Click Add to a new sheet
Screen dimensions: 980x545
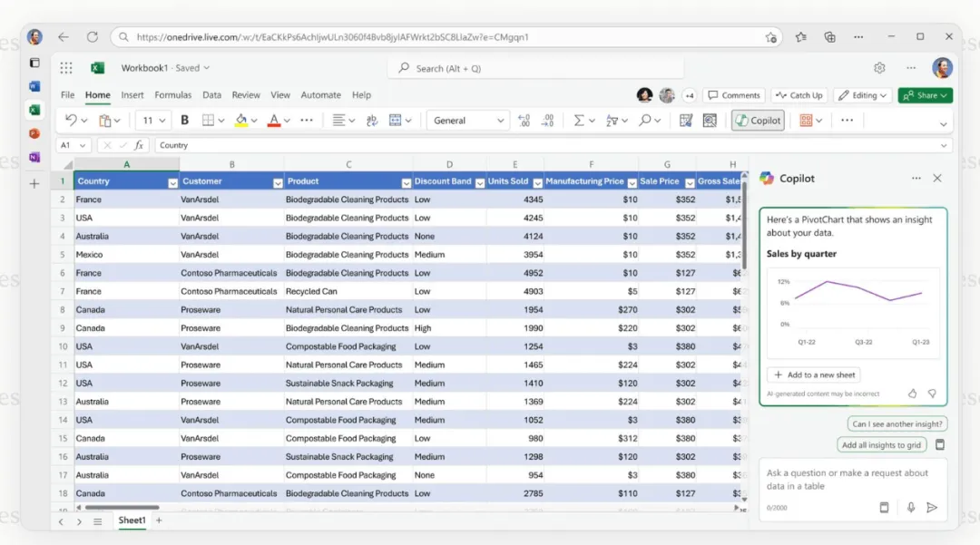point(814,375)
